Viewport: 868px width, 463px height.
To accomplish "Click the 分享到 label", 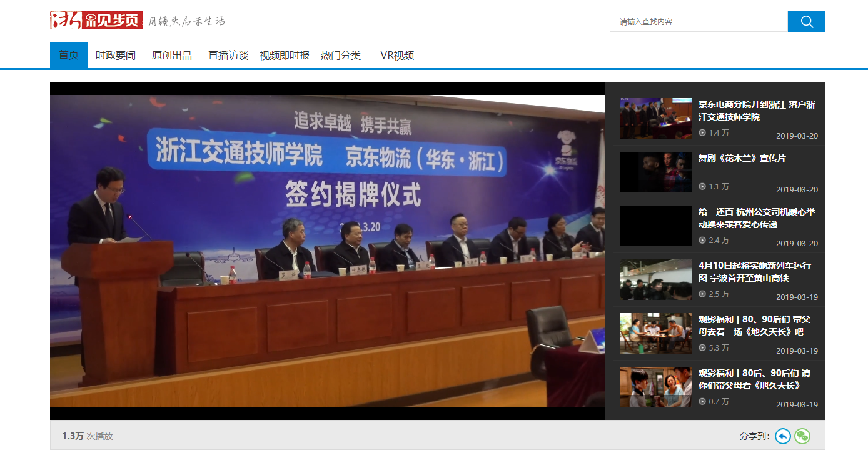I will pos(755,436).
